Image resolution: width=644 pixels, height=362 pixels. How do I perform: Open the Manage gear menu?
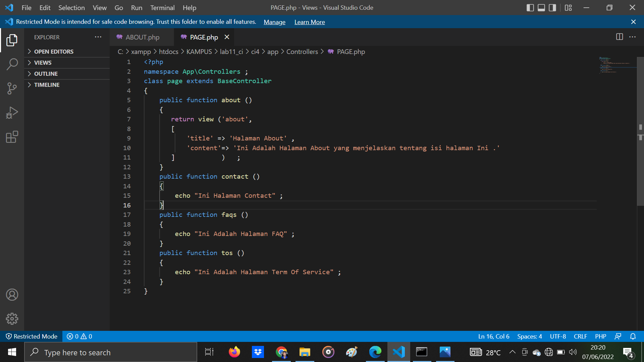click(x=12, y=319)
